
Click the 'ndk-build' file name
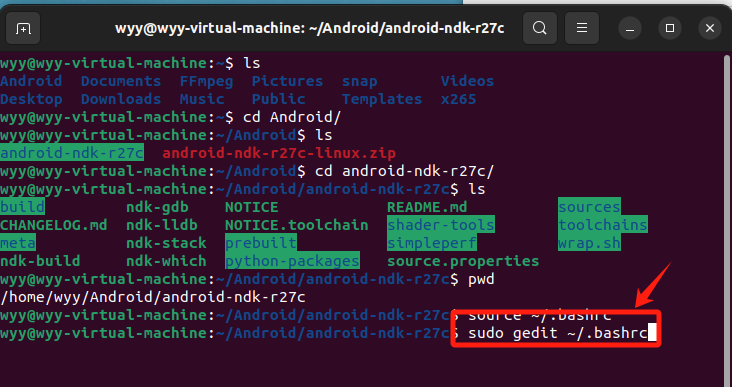(40, 261)
